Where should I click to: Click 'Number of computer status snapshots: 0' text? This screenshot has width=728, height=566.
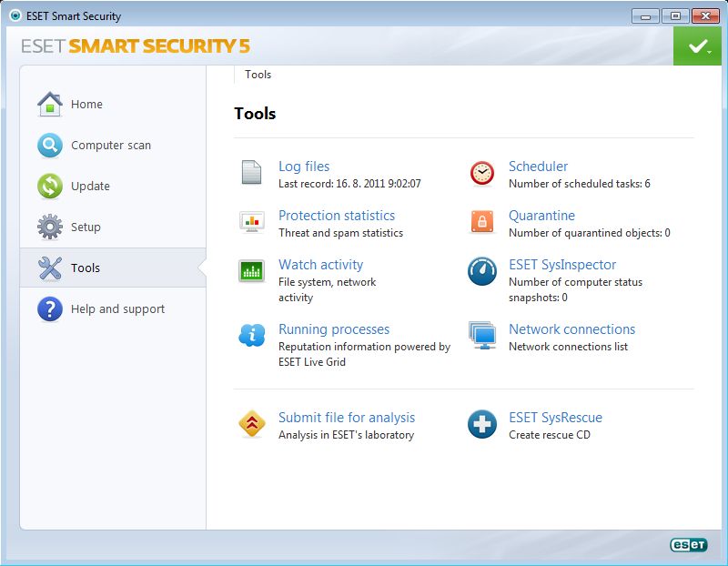coord(576,289)
